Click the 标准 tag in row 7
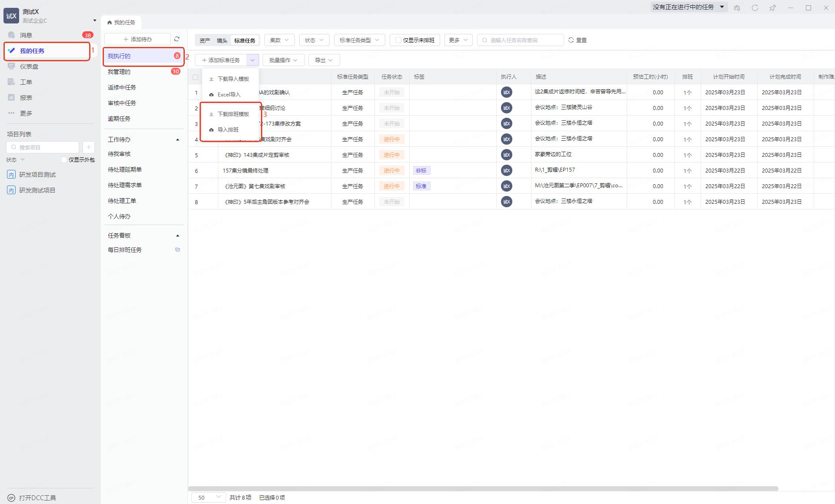 [x=421, y=186]
